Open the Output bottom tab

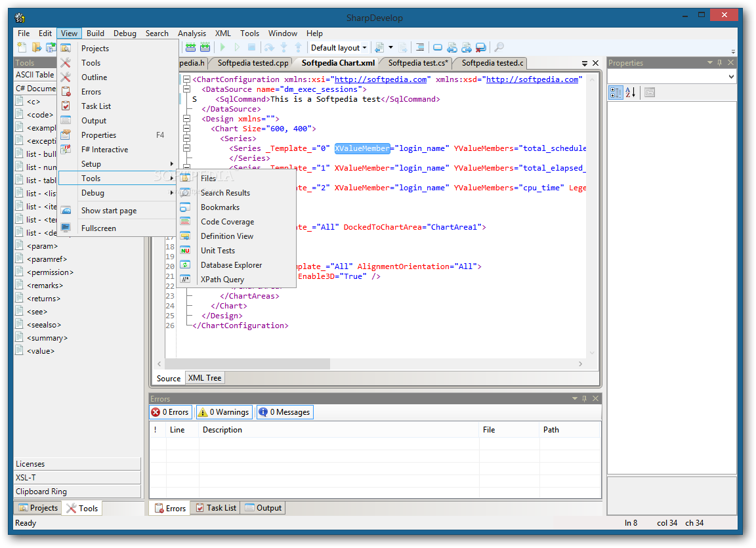point(263,507)
